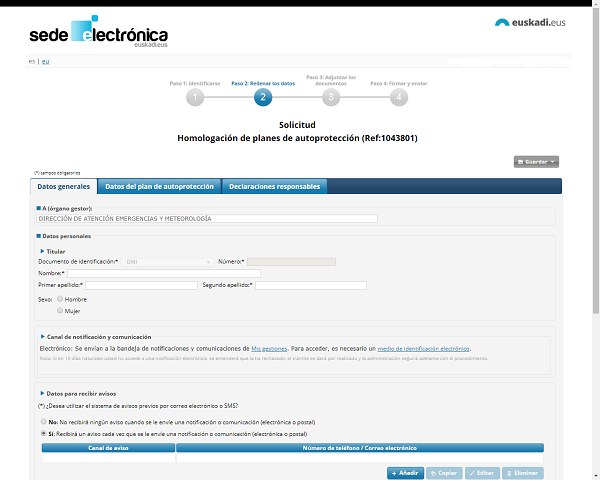Open the Guardar dropdown button
This screenshot has width=600, height=480.
click(x=536, y=161)
